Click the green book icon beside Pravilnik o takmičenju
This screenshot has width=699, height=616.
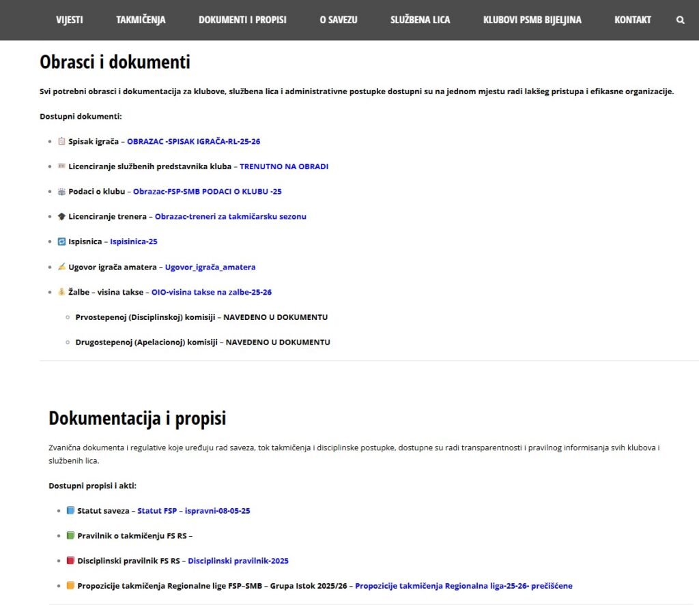coord(70,536)
